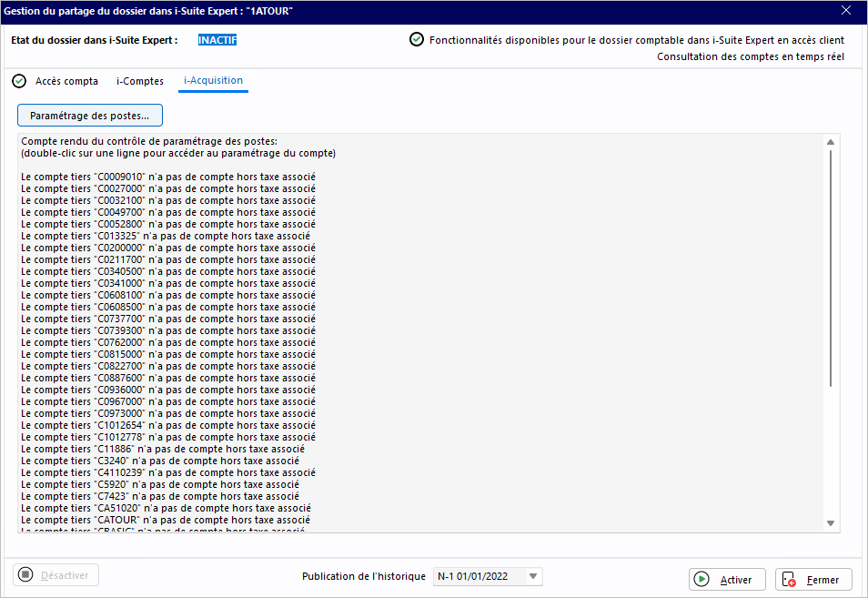The height and width of the screenshot is (598, 868).
Task: Click the Activer button label
Action: (x=736, y=580)
